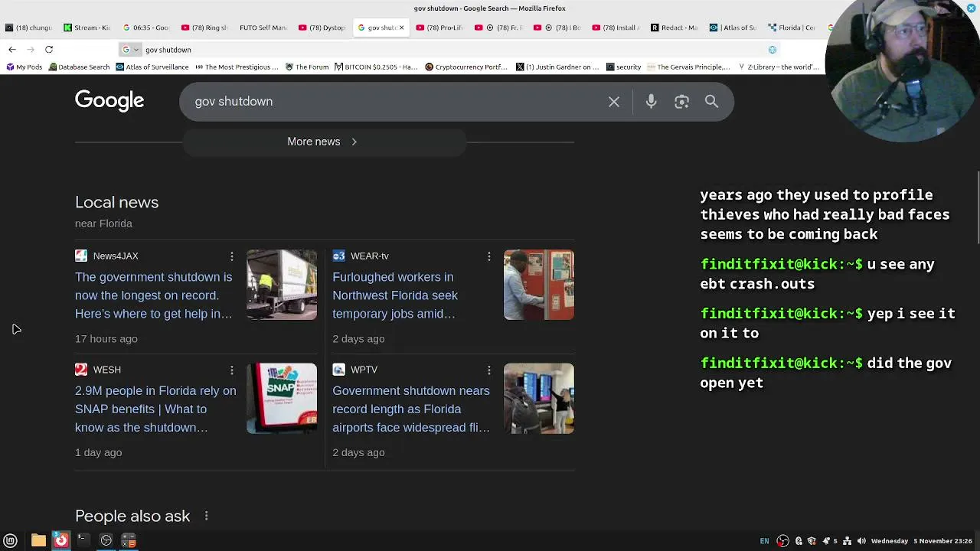Click the SNAP sign thumbnail for WESH
The width and height of the screenshot is (980, 551).
click(282, 399)
